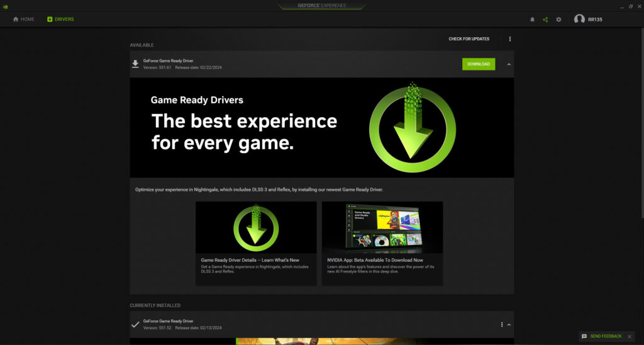Open the NVIDIA App Beta thumbnail

coord(382,227)
